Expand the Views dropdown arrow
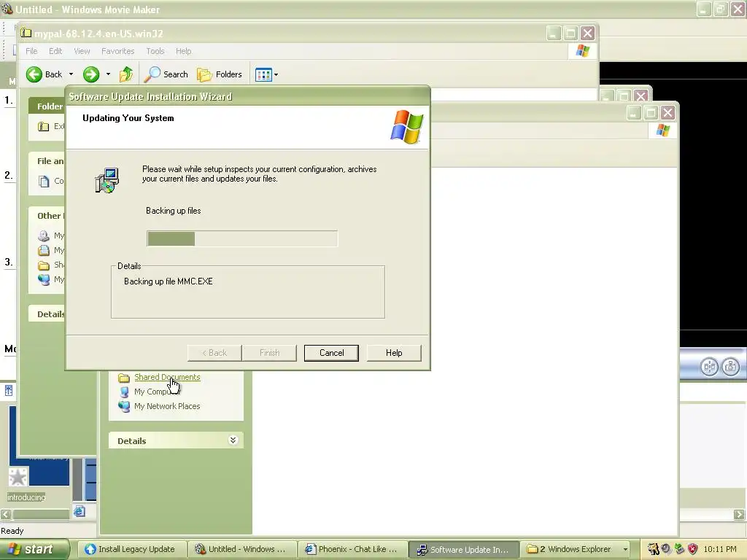 pos(276,75)
